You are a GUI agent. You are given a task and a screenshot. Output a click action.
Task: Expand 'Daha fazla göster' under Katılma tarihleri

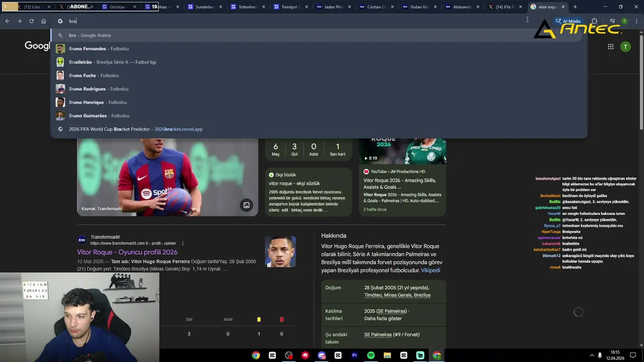pyautogui.click(x=383, y=319)
